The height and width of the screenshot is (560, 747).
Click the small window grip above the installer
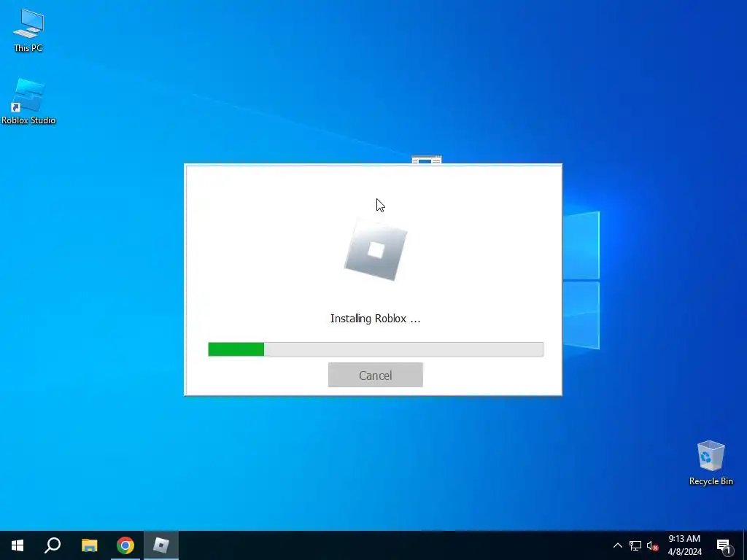click(x=426, y=160)
